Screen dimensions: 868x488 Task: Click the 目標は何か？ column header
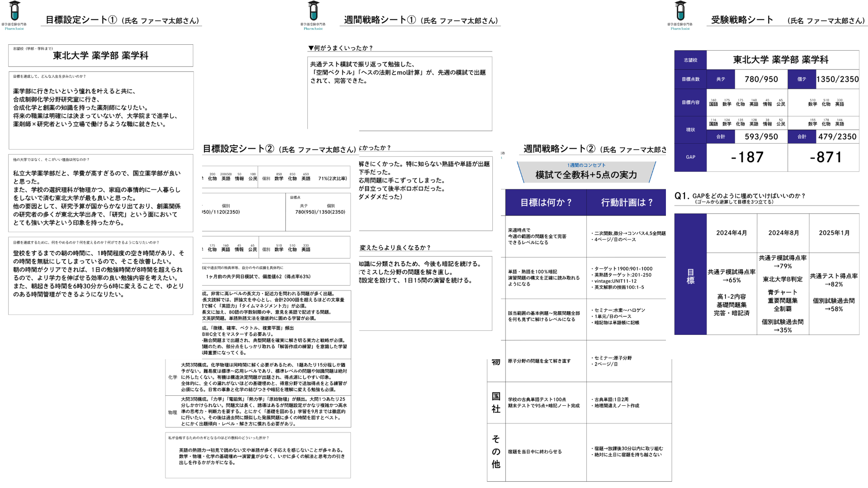[x=546, y=202]
